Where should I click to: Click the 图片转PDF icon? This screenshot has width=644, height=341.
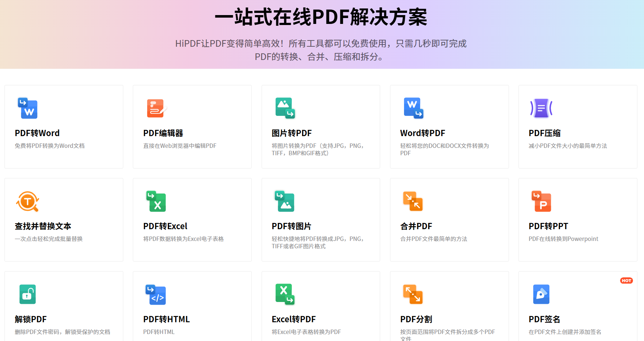(285, 108)
